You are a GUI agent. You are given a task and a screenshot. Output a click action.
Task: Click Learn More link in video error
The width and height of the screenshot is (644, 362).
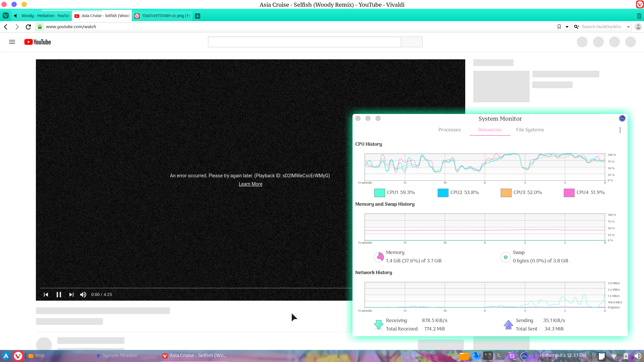(251, 184)
